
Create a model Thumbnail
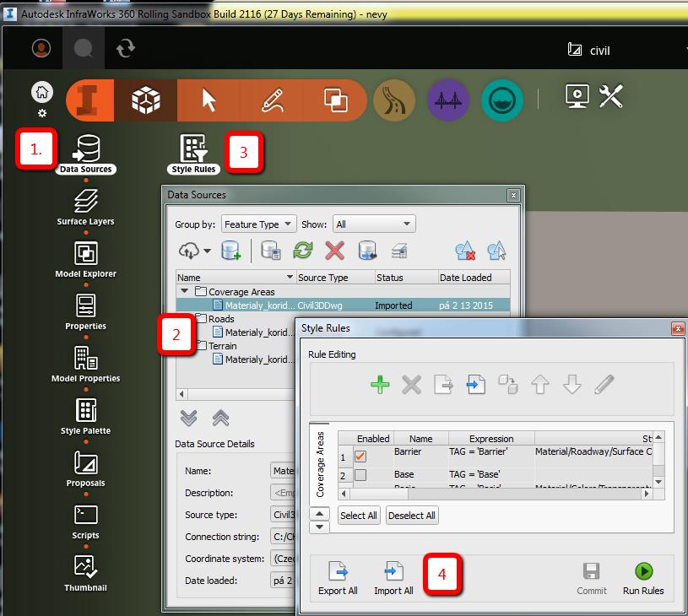[x=85, y=574]
